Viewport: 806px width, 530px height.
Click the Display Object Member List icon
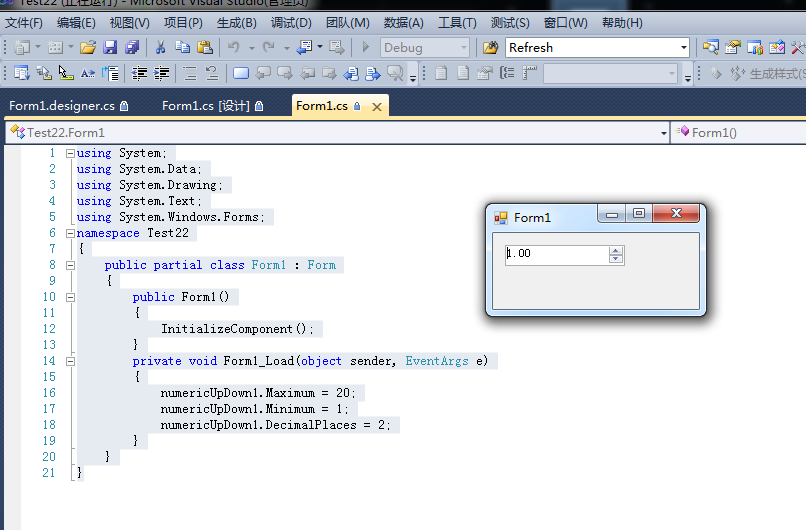(22, 74)
